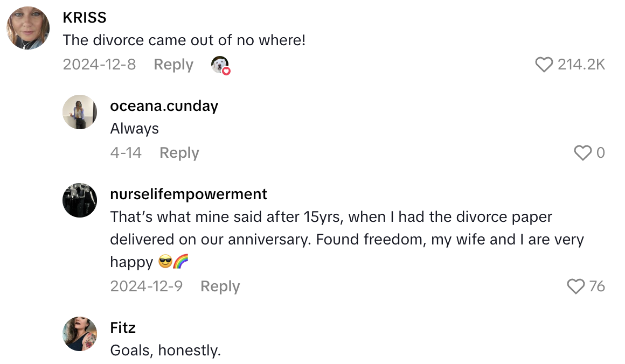
Task: Open nurselifempowerment's dark avatar
Action: pos(80,200)
